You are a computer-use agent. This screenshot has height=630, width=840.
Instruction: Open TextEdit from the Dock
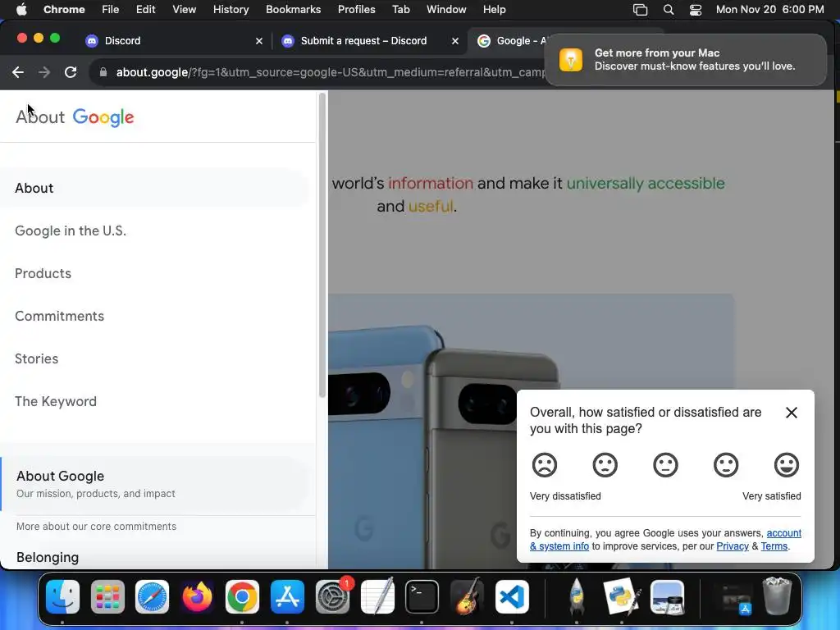tap(377, 597)
